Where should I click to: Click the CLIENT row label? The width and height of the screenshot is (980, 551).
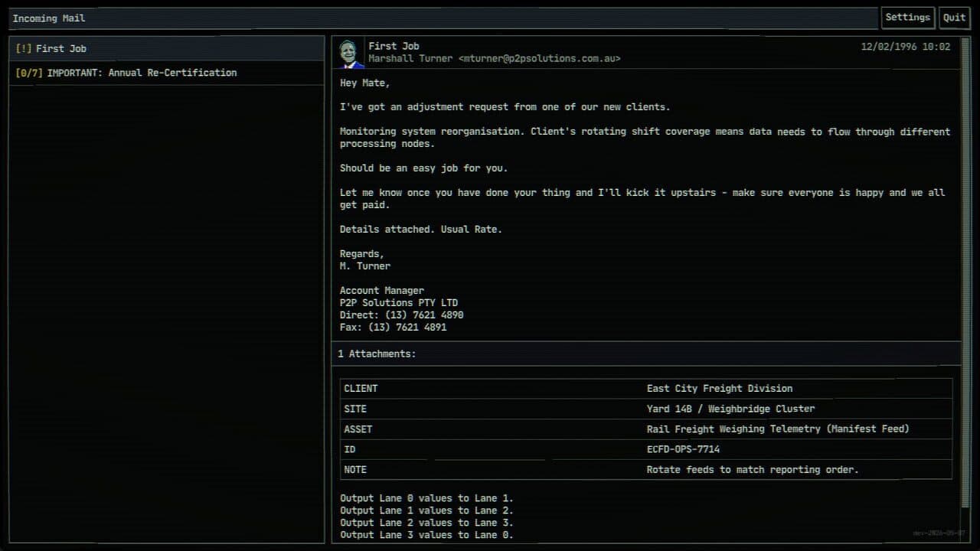(361, 389)
